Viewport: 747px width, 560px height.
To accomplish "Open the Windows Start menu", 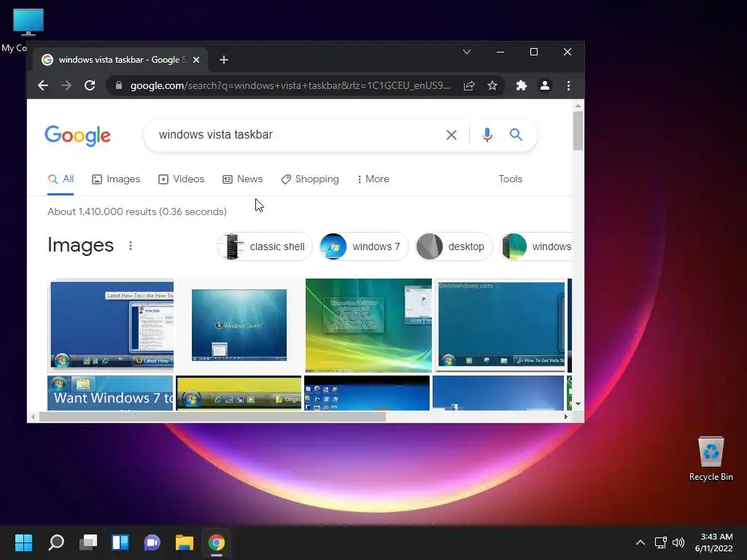I will 23,542.
